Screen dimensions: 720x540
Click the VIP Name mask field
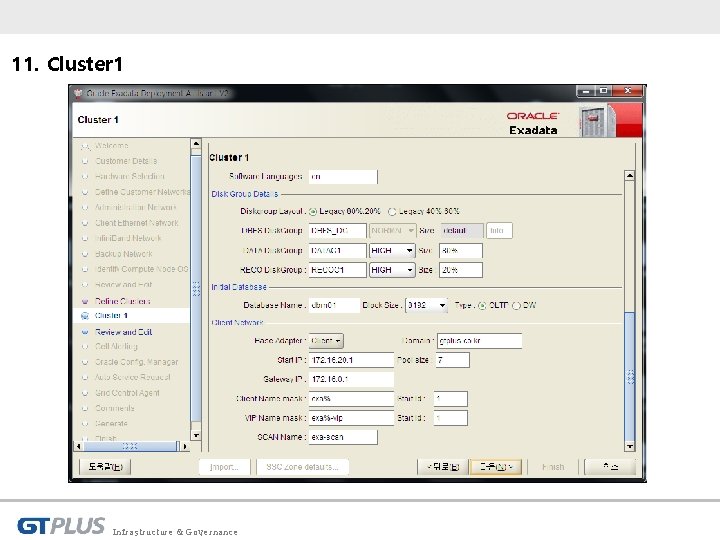(351, 418)
